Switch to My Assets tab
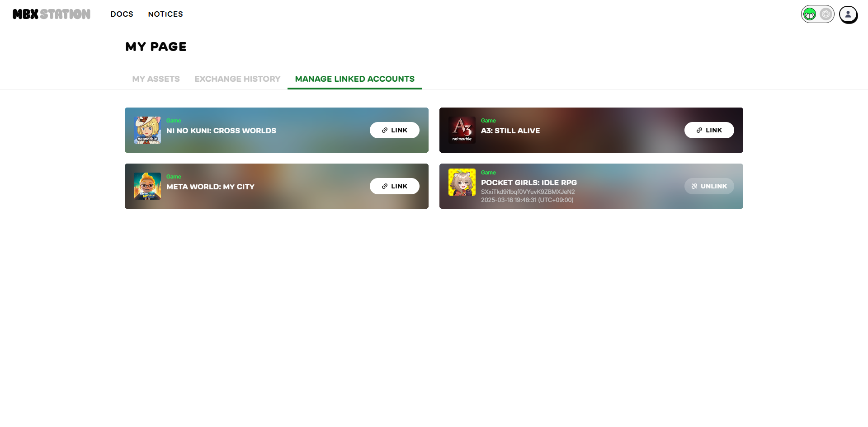868x427 pixels. pos(156,79)
